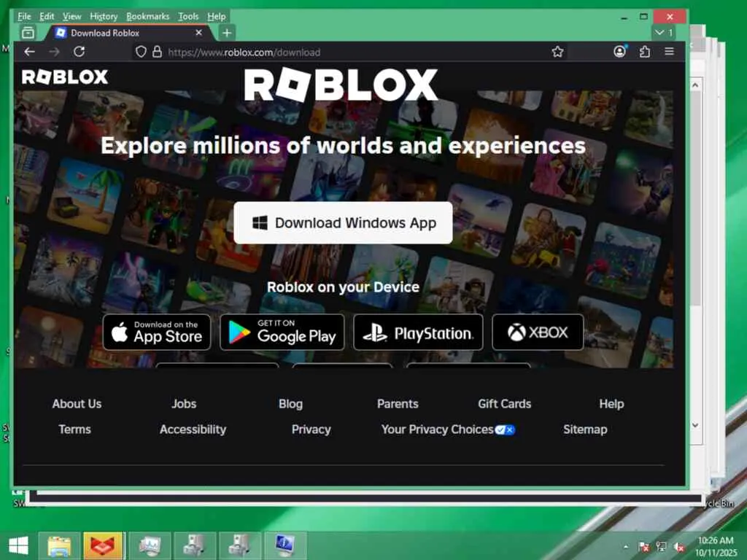Click the red fox browser taskbar icon

tap(104, 545)
